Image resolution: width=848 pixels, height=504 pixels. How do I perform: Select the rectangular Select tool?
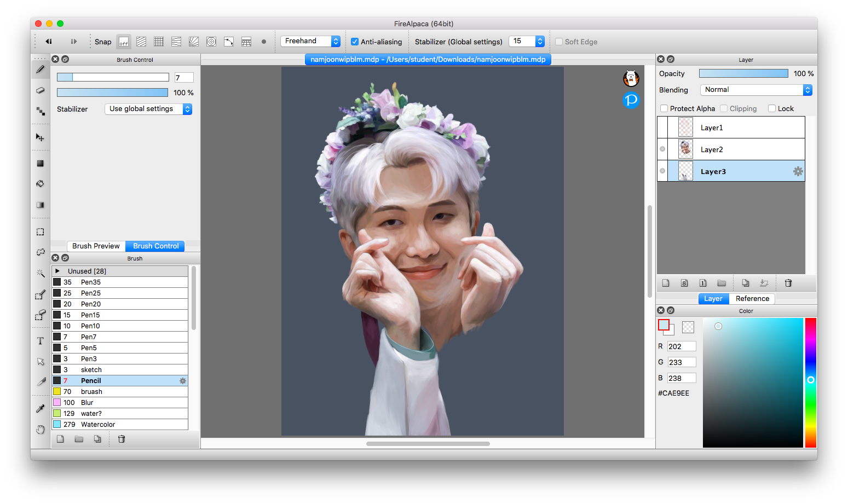41,232
